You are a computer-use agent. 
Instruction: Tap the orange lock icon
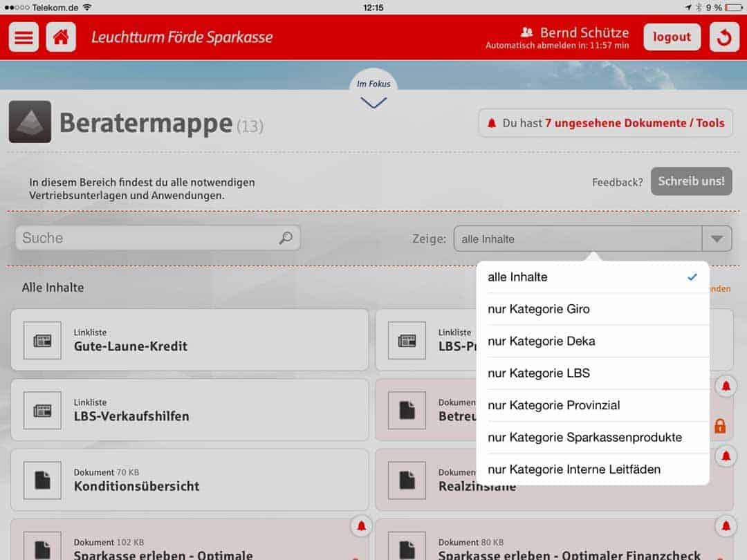(x=720, y=426)
